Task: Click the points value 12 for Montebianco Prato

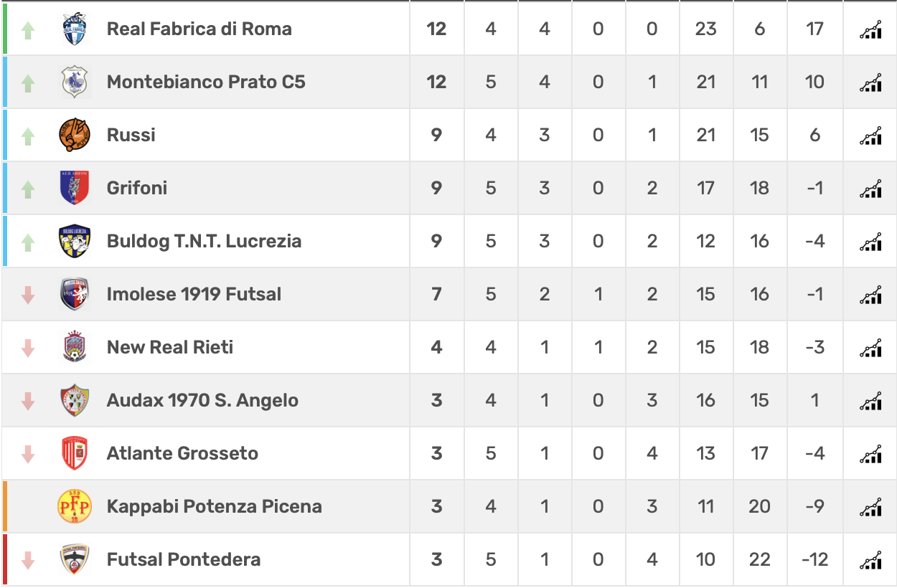Action: pos(436,82)
